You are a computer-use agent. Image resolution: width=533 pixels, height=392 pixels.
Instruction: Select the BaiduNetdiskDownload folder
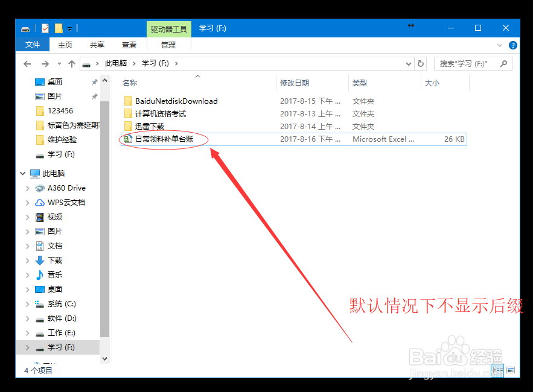point(176,101)
